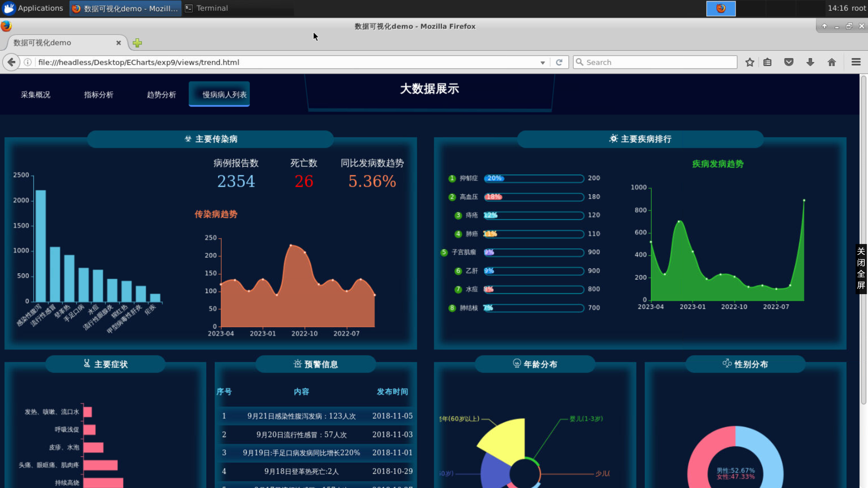Select warning row 9月21日感染性腹泻发病：123人次
Image resolution: width=868 pixels, height=488 pixels.
coord(316,416)
